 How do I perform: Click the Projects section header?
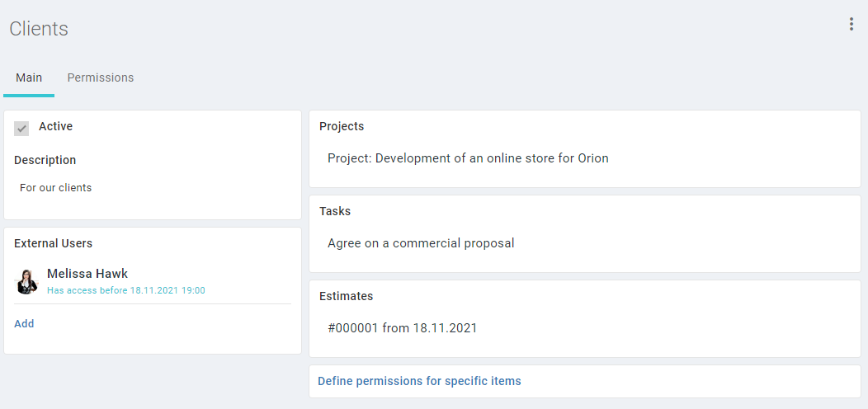(342, 126)
